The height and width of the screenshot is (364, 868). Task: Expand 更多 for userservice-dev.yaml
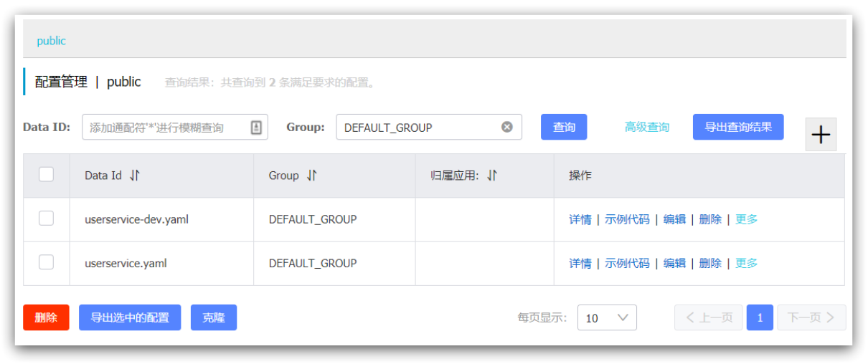pyautogui.click(x=746, y=219)
